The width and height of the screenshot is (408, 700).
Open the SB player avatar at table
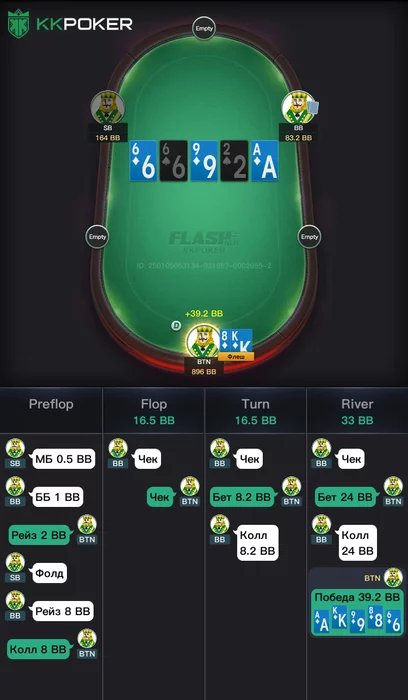(108, 107)
